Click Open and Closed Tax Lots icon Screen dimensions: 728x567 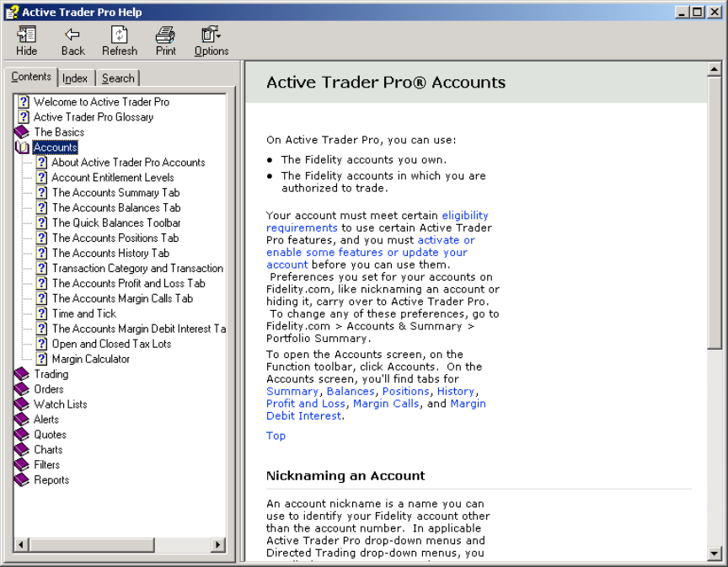coord(42,344)
